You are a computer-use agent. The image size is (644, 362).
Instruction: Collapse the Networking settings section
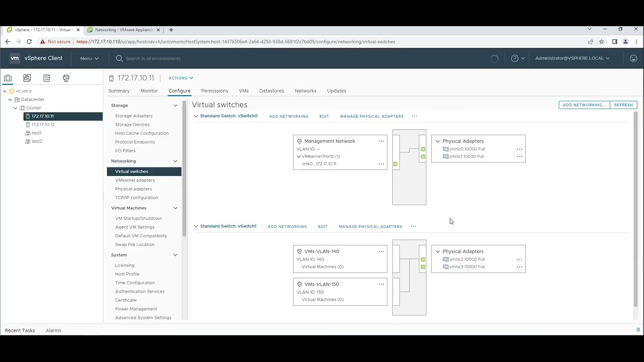tap(175, 161)
